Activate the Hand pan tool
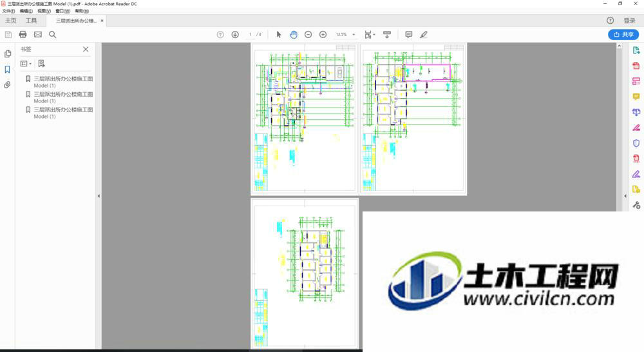Viewport: 644px width, 352px height. click(293, 35)
